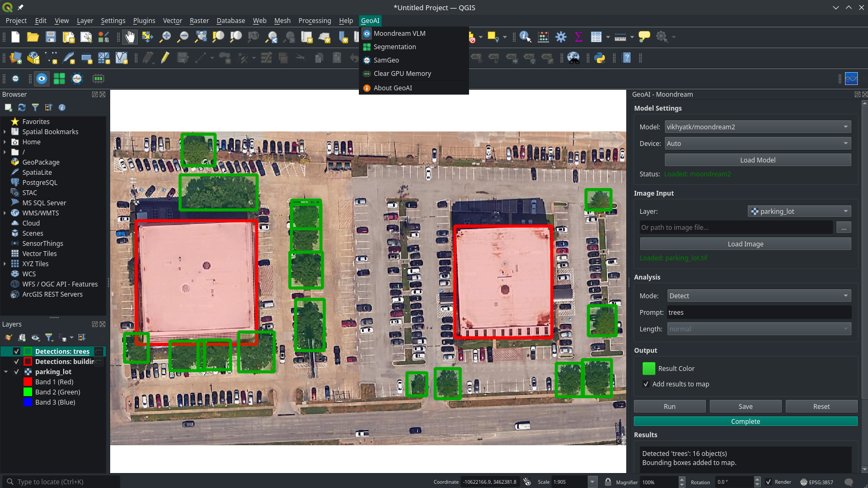
Task: Toggle visibility of the parking_lot layer
Action: (17, 372)
